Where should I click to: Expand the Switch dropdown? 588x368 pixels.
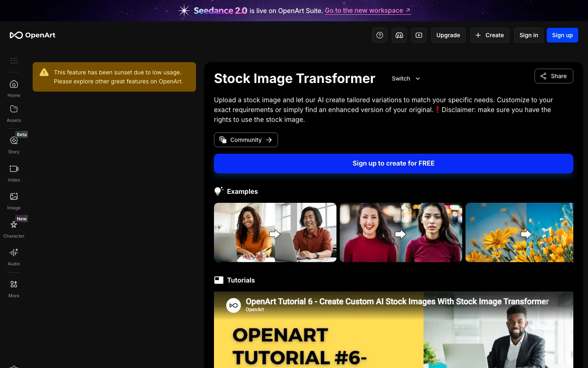point(406,79)
